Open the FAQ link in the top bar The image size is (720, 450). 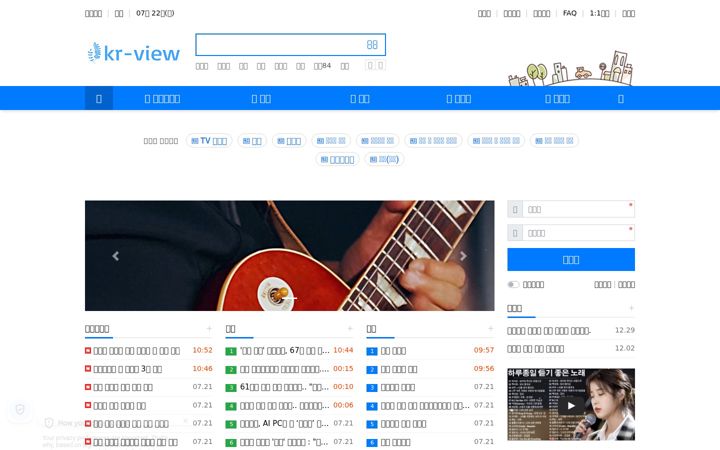point(569,13)
